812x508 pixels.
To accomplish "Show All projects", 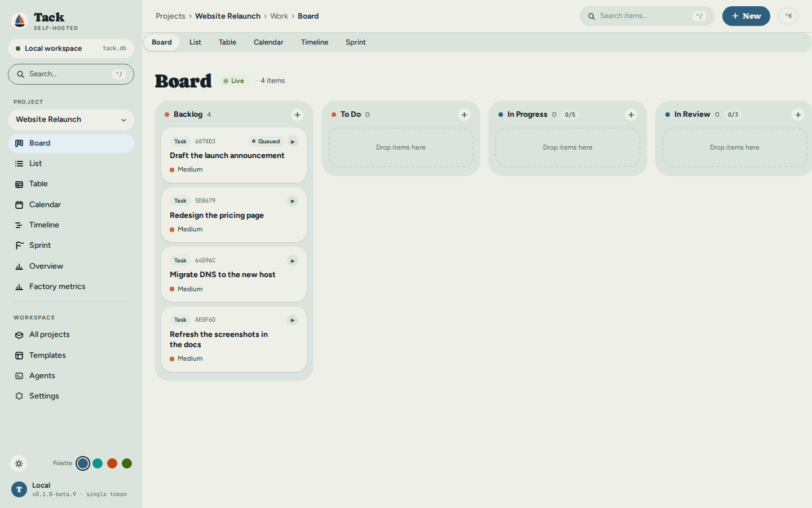I will tap(71, 335).
